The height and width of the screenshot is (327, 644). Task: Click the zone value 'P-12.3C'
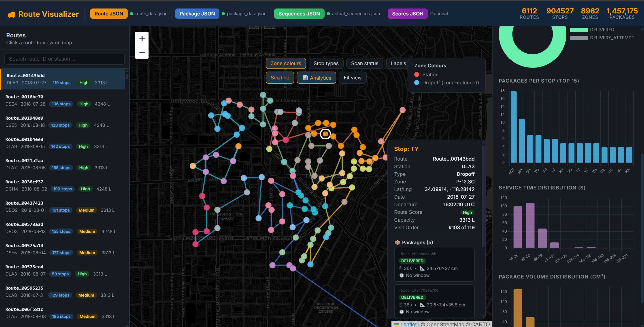465,182
